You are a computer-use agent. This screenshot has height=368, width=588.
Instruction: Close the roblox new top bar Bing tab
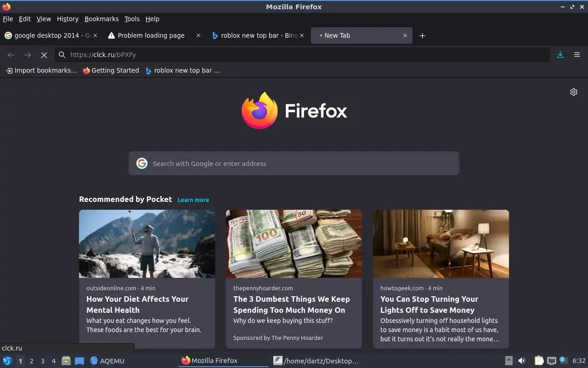[x=302, y=35]
